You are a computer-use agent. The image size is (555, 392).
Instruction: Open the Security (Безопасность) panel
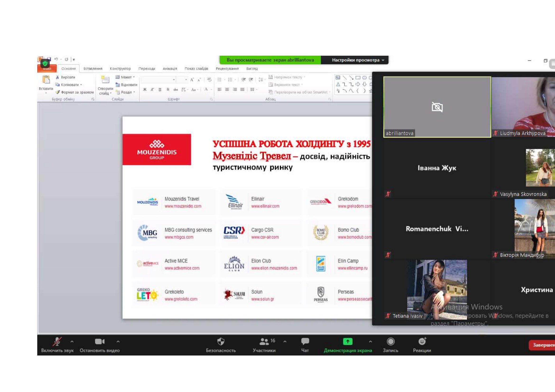coord(221,345)
